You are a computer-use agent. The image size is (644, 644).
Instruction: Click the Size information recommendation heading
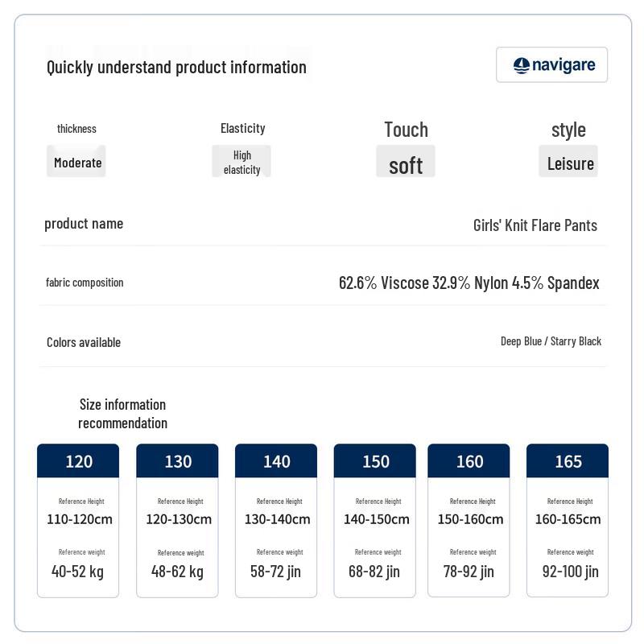pos(123,414)
